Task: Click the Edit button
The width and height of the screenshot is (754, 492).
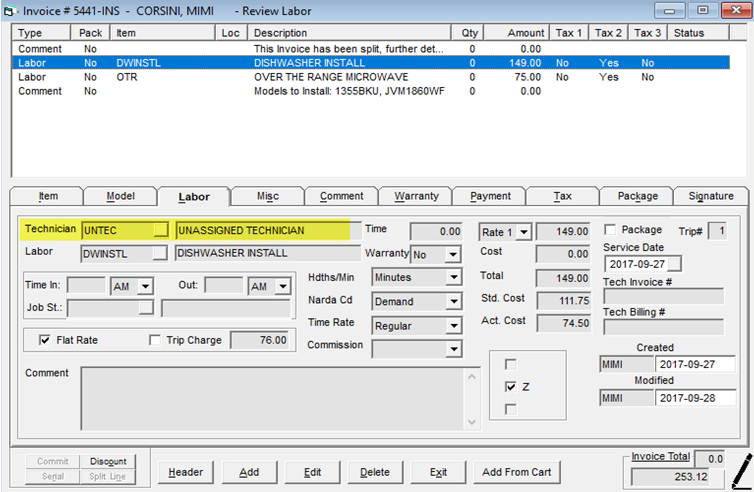Action: point(312,472)
